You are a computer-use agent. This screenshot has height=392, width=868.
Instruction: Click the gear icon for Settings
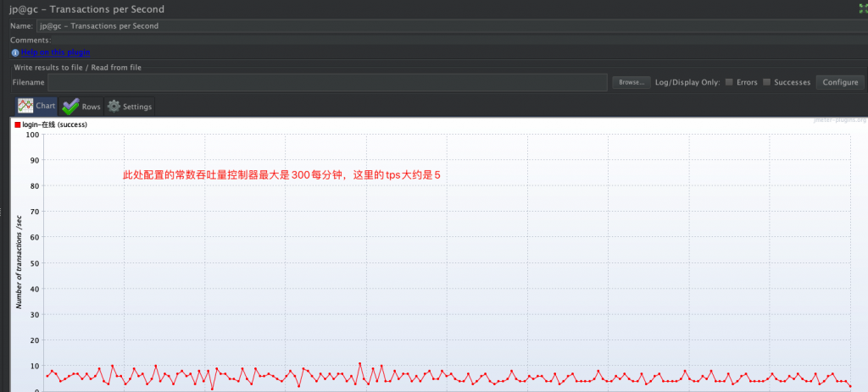[x=114, y=107]
